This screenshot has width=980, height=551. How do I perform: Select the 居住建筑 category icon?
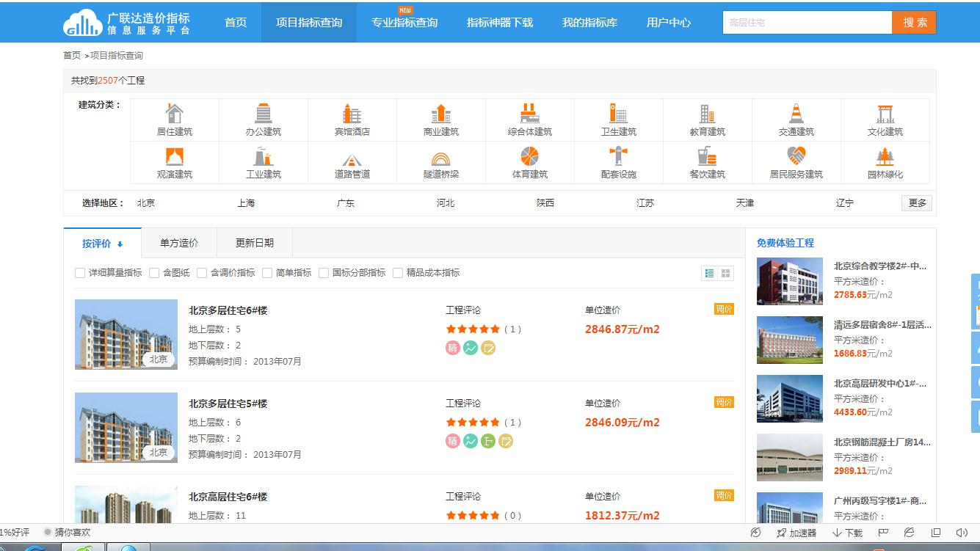pos(175,114)
